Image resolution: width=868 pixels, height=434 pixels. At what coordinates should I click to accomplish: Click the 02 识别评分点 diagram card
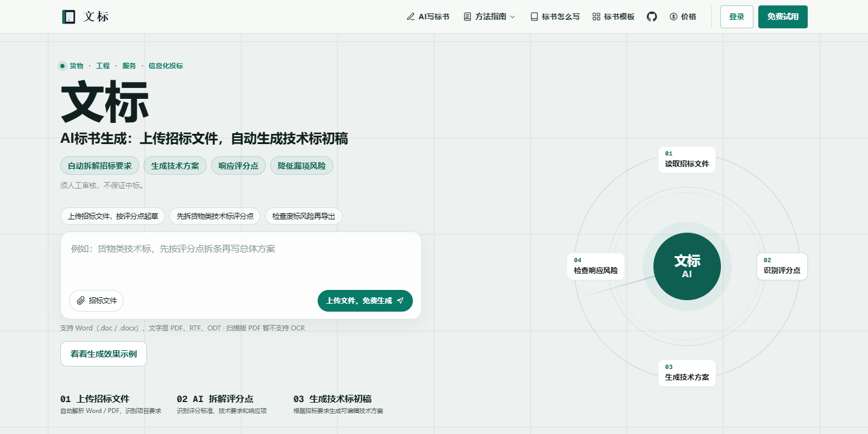(782, 266)
